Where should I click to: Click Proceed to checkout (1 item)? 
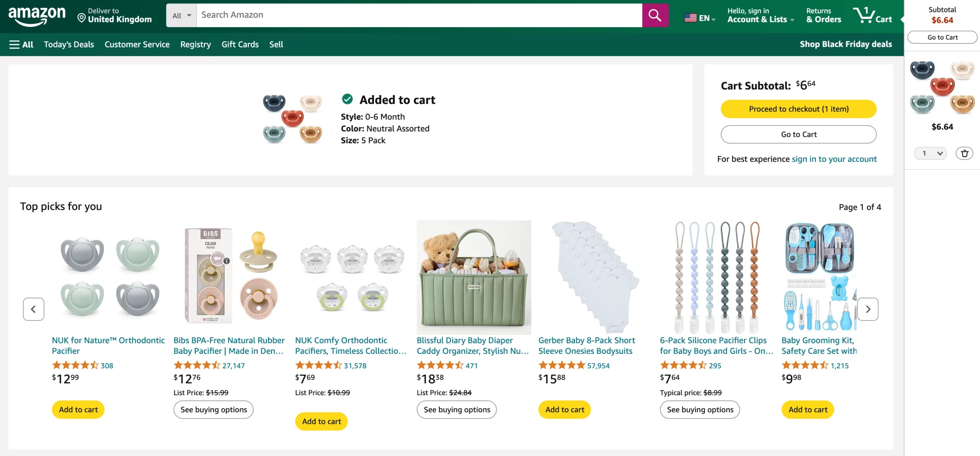point(799,109)
